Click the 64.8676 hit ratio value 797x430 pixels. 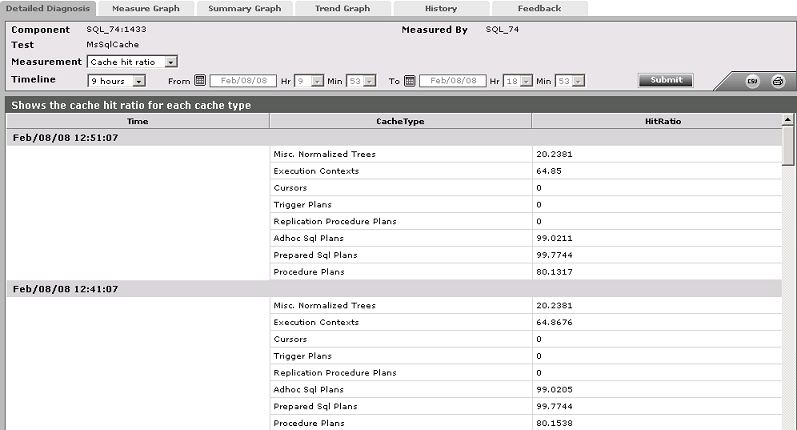[554, 322]
